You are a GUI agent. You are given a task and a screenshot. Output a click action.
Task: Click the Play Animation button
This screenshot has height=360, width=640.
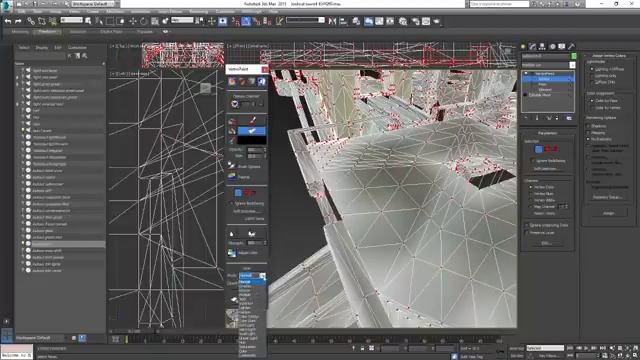coord(586,348)
